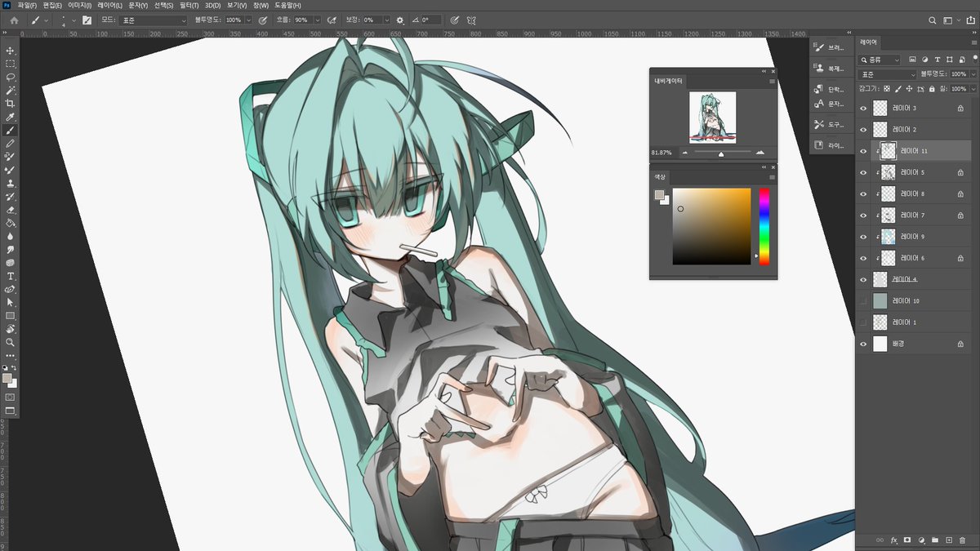Select the Rectangle shape tool
Screen dimensions: 980x551
coord(11,315)
